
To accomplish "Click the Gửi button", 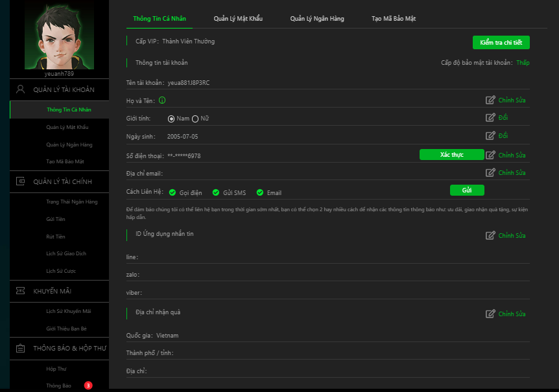I will 467,190.
